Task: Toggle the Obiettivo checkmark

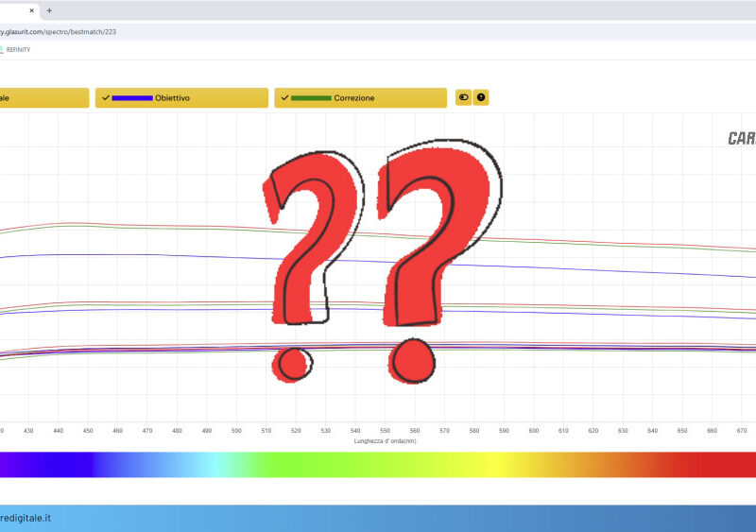Action: (x=105, y=97)
